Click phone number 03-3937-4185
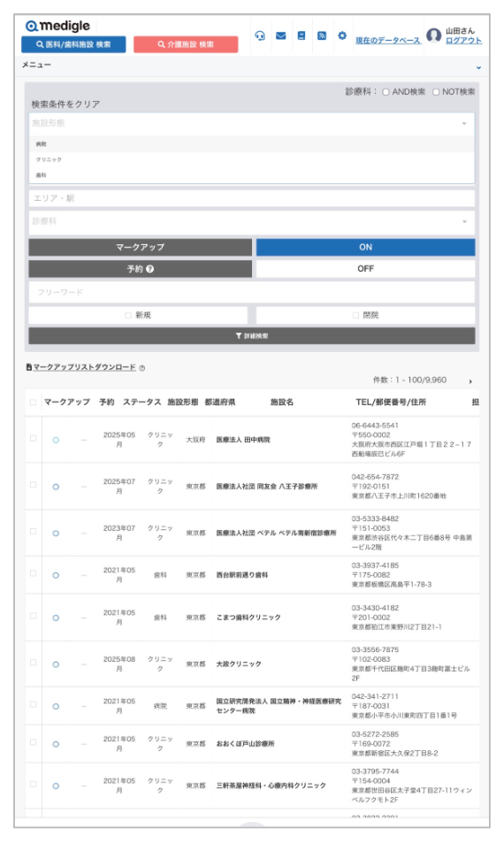Screen dimensions: 504x844 pyautogui.click(x=376, y=565)
